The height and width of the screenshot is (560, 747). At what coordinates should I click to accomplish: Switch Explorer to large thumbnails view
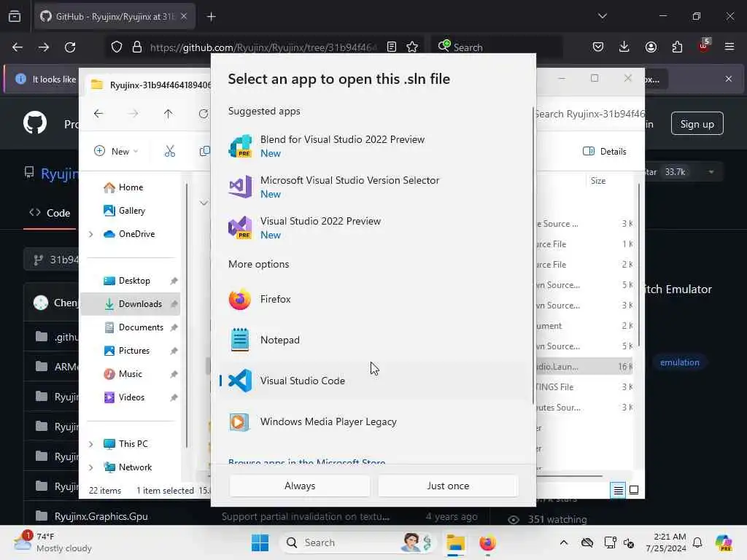coord(634,490)
